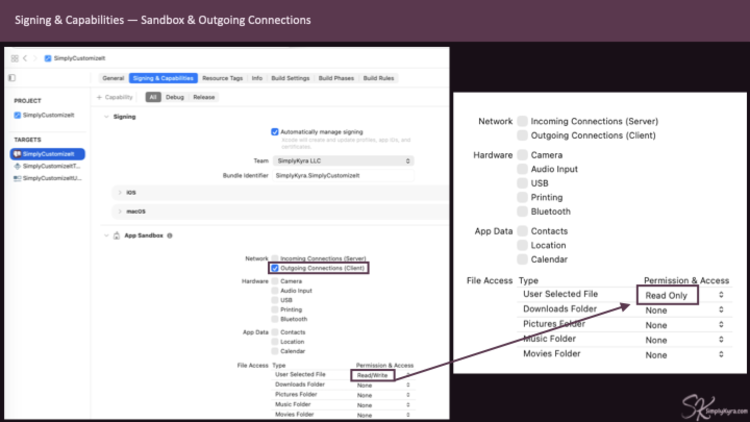Check Outgoing Connections (Client) in right panel

click(522, 135)
